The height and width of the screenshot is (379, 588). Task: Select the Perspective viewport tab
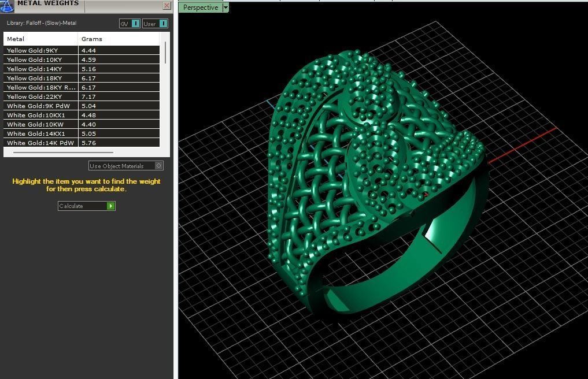coord(201,8)
